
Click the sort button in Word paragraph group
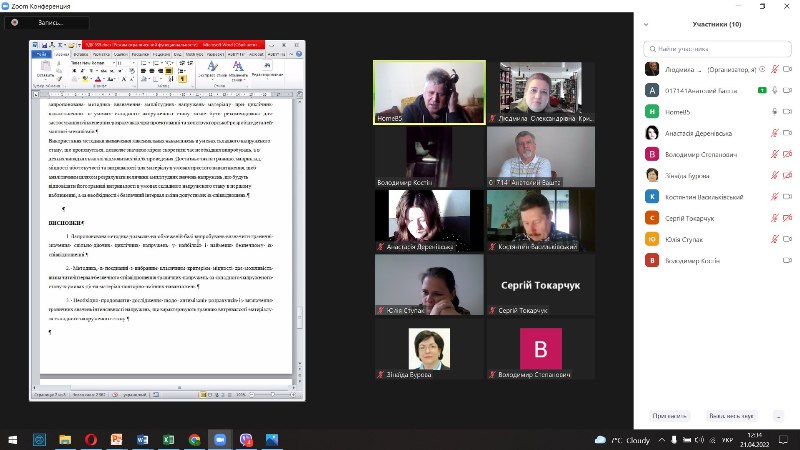pos(171,79)
